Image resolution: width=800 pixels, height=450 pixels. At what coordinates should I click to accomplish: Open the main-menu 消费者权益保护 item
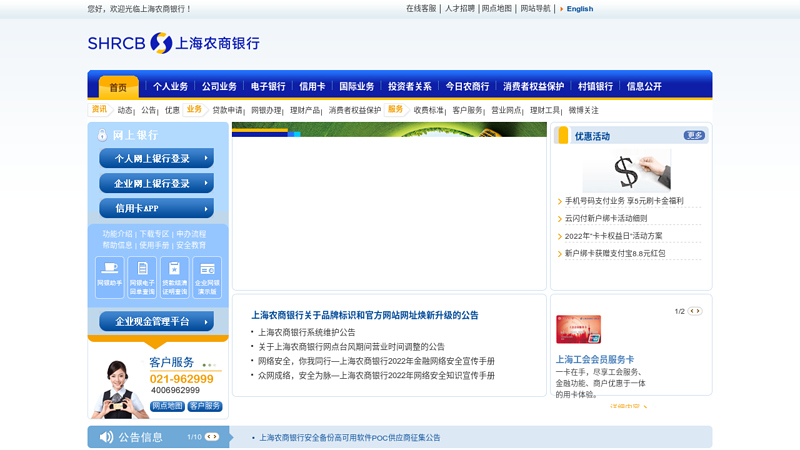[x=534, y=86]
